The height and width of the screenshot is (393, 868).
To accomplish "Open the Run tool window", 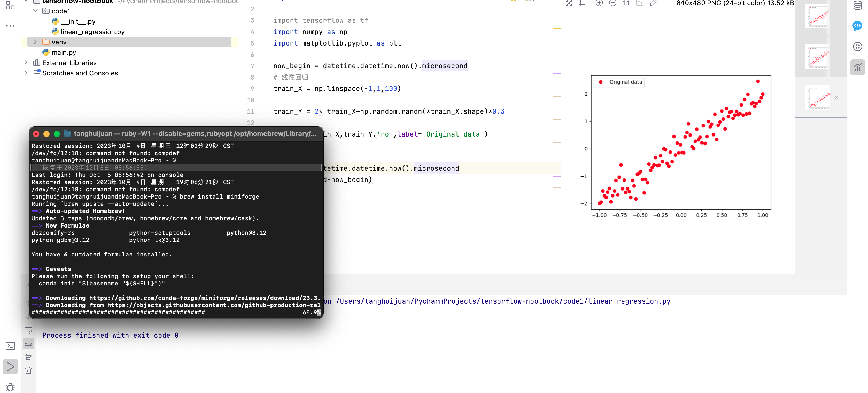I will (10, 366).
